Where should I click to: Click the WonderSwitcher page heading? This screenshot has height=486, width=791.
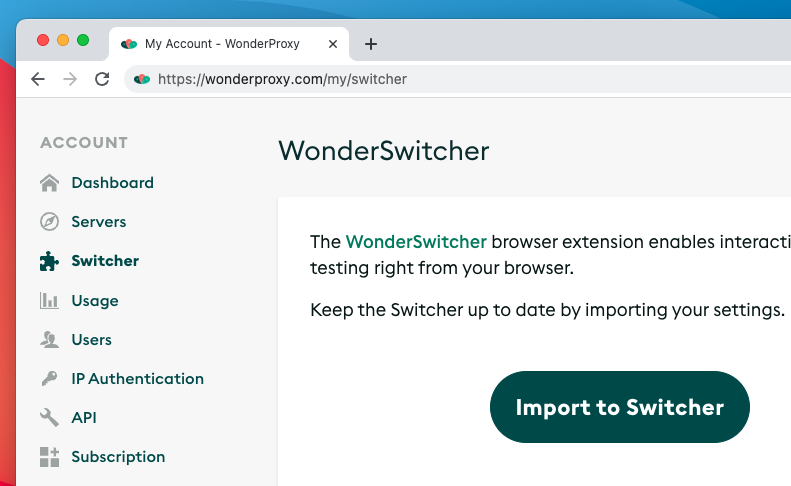tap(384, 151)
